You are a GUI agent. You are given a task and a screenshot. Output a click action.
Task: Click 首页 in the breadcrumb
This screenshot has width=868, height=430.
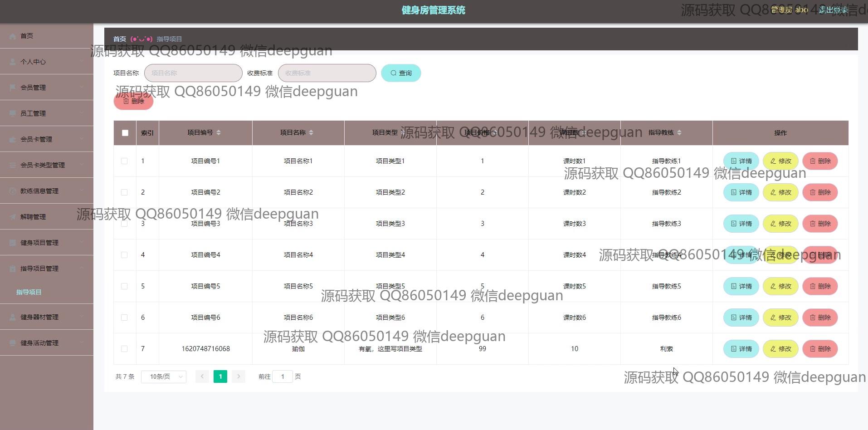(120, 39)
